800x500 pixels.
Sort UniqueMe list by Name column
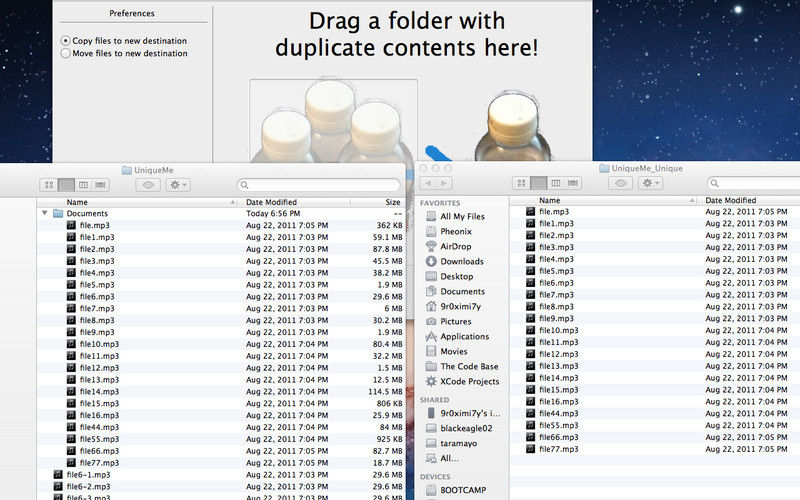click(138, 202)
